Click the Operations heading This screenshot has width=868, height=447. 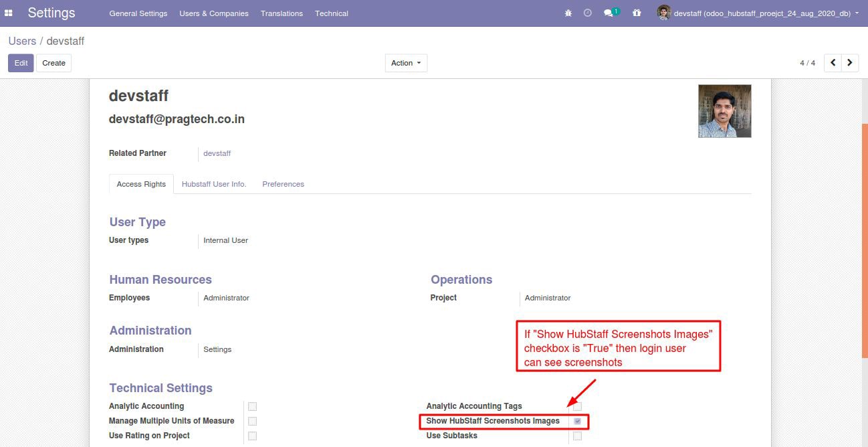click(x=461, y=280)
